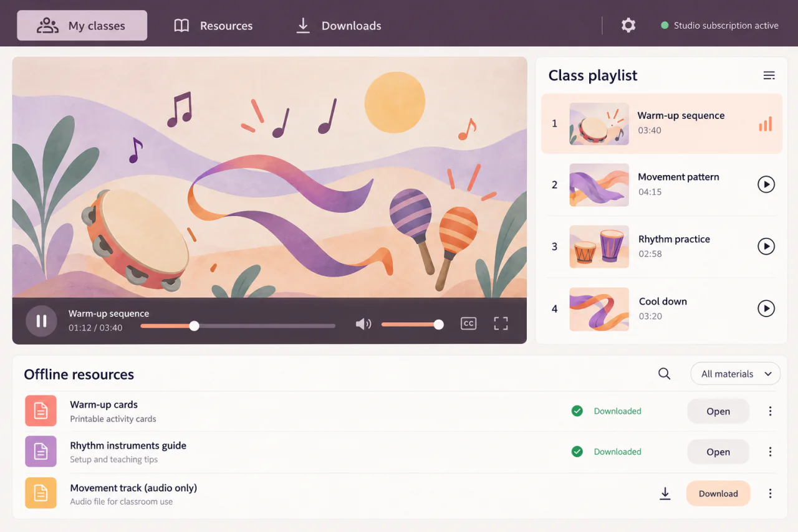Click Warm-up cards resource name
This screenshot has width=798, height=532.
(x=103, y=405)
